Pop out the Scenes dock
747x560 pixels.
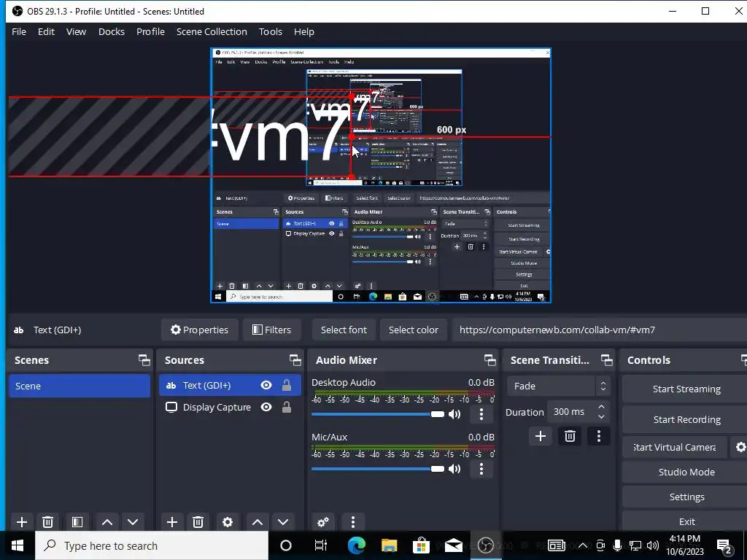[x=144, y=360]
